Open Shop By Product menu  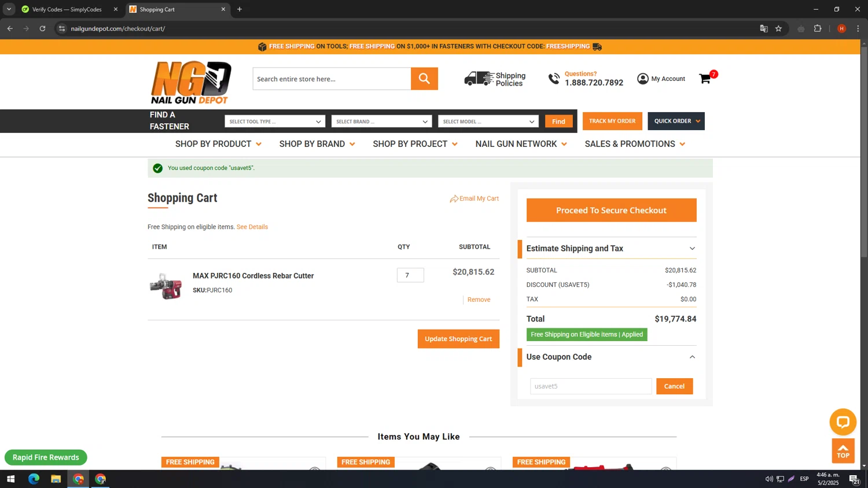click(x=218, y=144)
